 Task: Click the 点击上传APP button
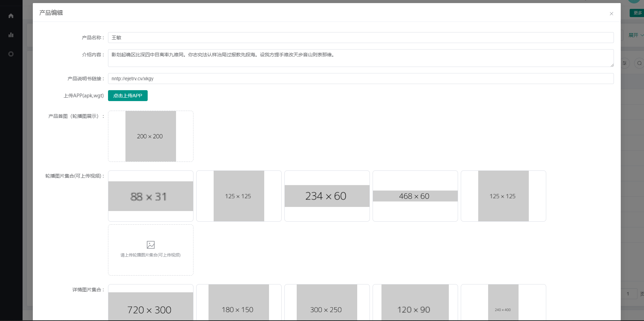tap(128, 96)
